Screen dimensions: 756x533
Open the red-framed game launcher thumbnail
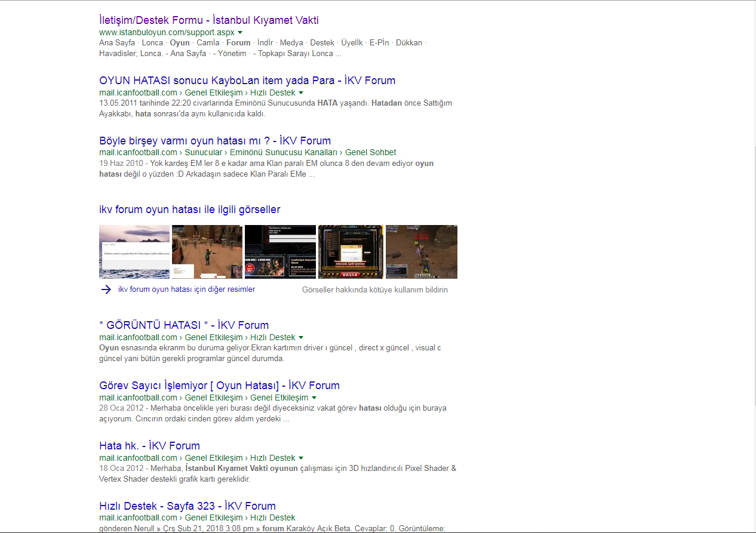click(351, 252)
